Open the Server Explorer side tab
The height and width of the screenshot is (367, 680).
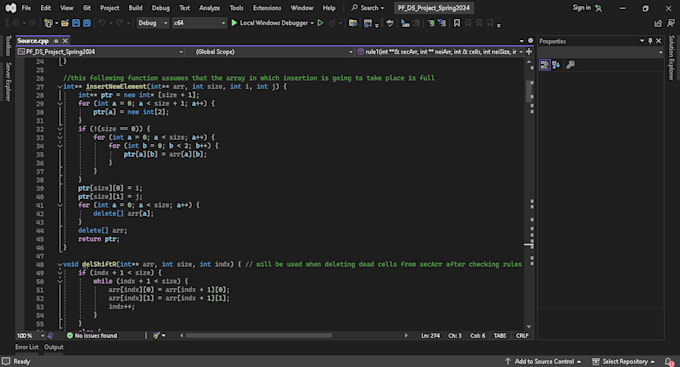8,82
